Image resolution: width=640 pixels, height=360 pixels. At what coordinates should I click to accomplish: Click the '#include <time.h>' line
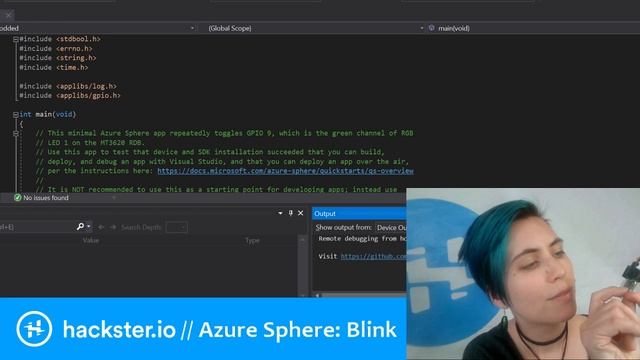coord(54,67)
